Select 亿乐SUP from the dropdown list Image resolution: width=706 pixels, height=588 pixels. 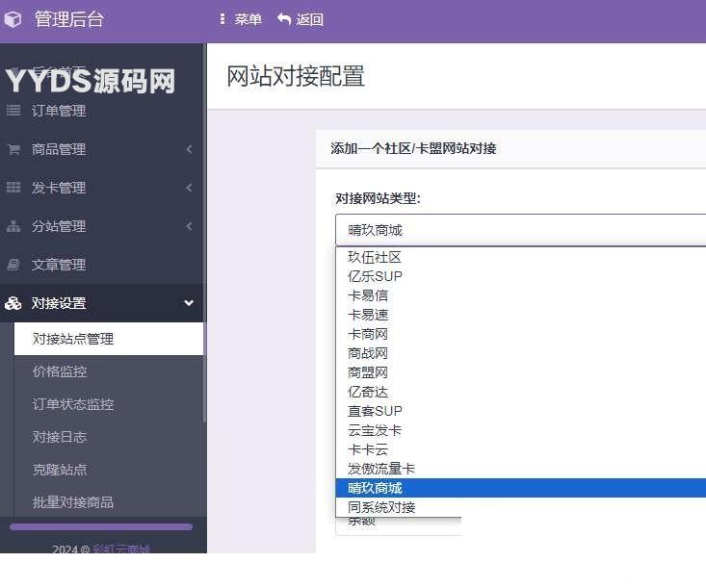(x=375, y=276)
